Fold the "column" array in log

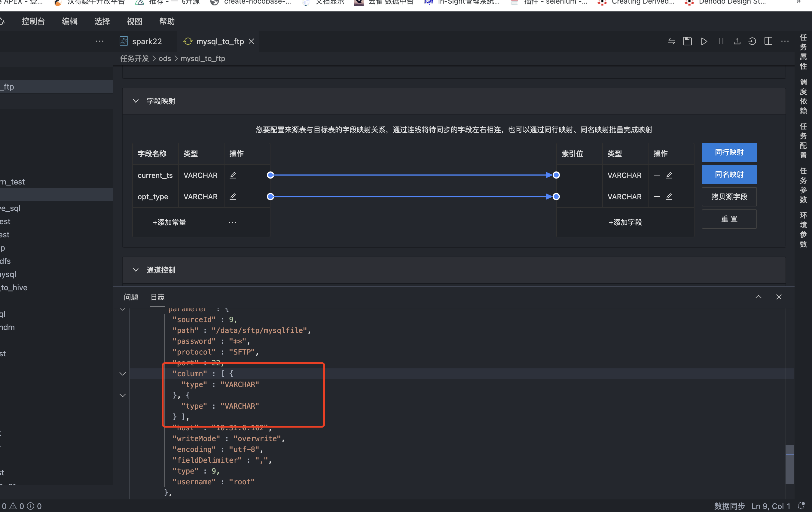click(123, 374)
